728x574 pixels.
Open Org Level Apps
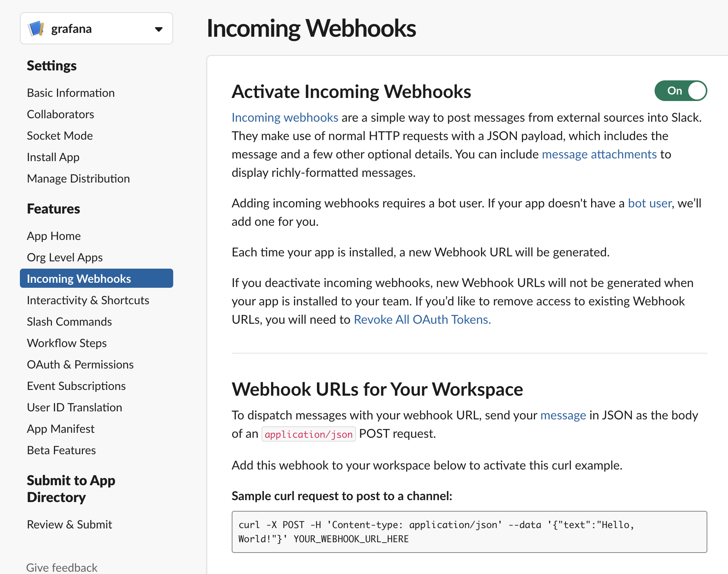65,258
